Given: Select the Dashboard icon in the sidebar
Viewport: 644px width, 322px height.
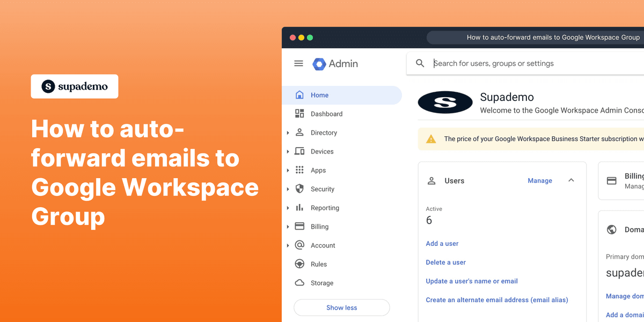Looking at the screenshot, I should point(299,114).
